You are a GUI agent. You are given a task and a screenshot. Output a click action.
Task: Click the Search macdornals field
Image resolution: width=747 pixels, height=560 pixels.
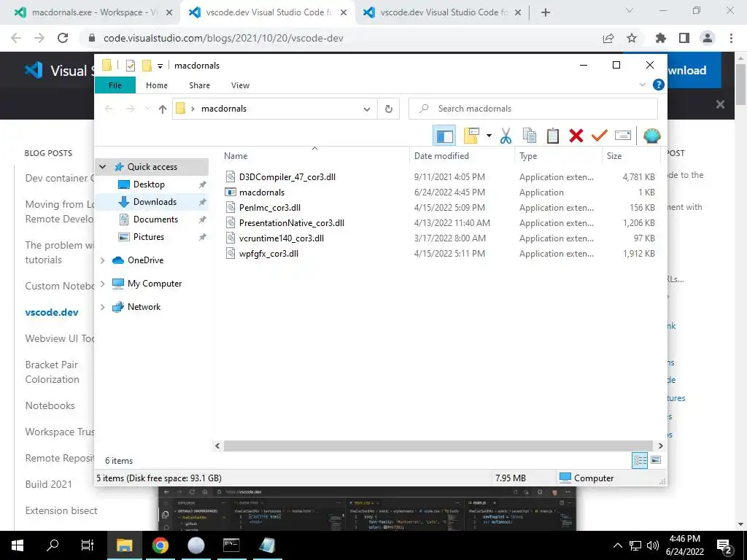[533, 109]
